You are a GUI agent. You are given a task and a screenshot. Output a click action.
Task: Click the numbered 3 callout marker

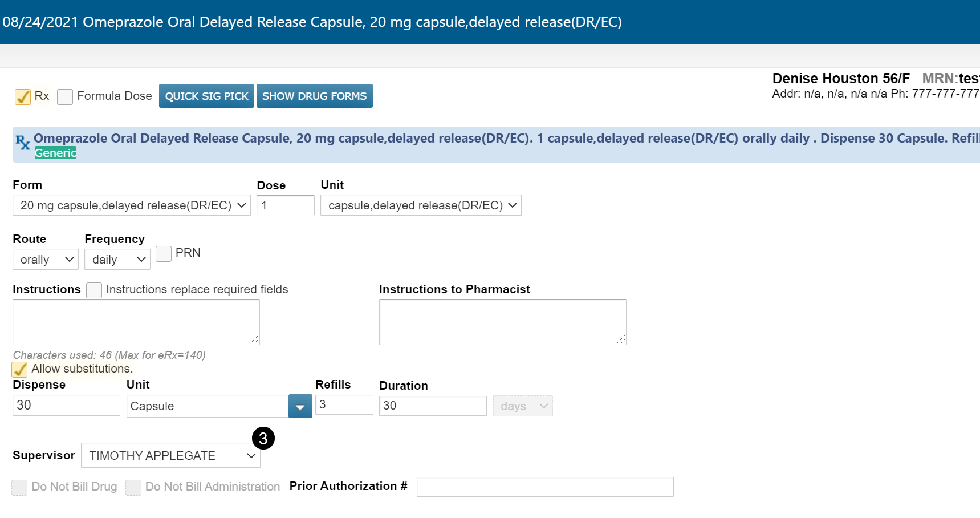click(263, 438)
